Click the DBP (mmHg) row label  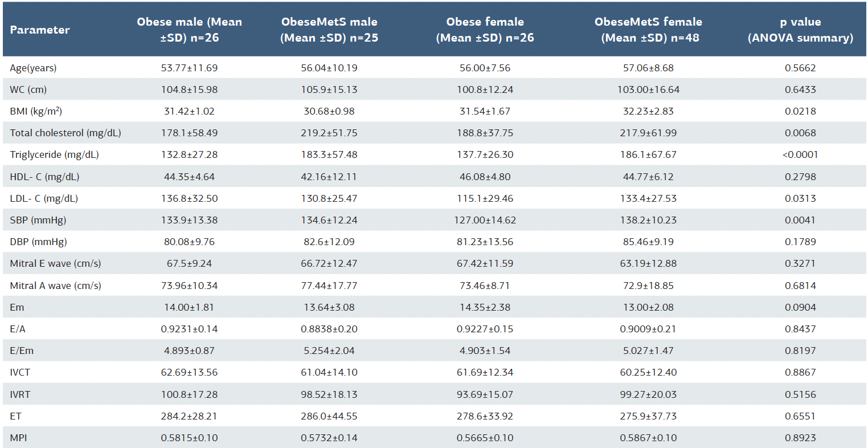click(x=38, y=242)
